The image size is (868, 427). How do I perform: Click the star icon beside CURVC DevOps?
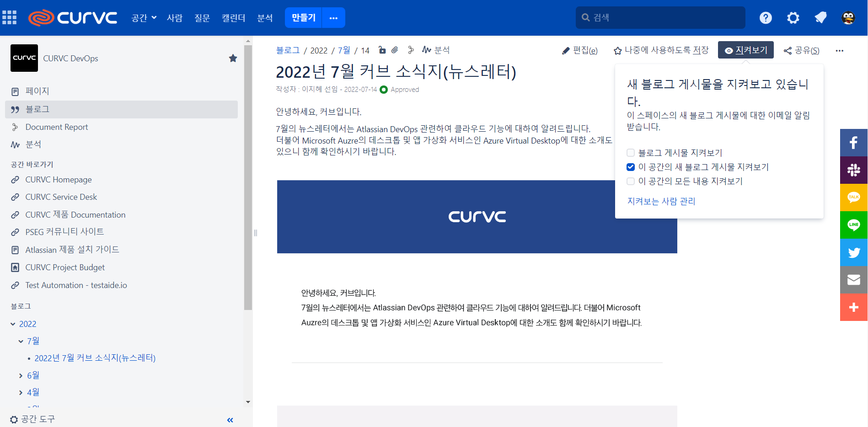[x=233, y=58]
